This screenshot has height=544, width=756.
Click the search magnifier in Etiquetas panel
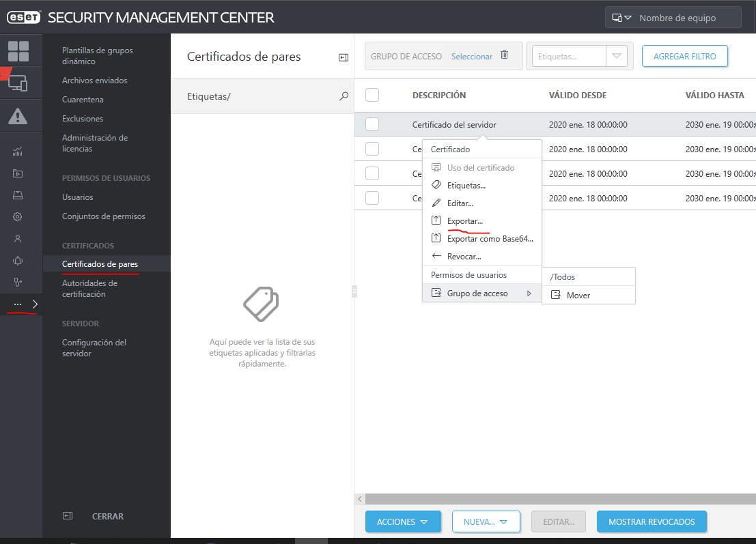[344, 96]
